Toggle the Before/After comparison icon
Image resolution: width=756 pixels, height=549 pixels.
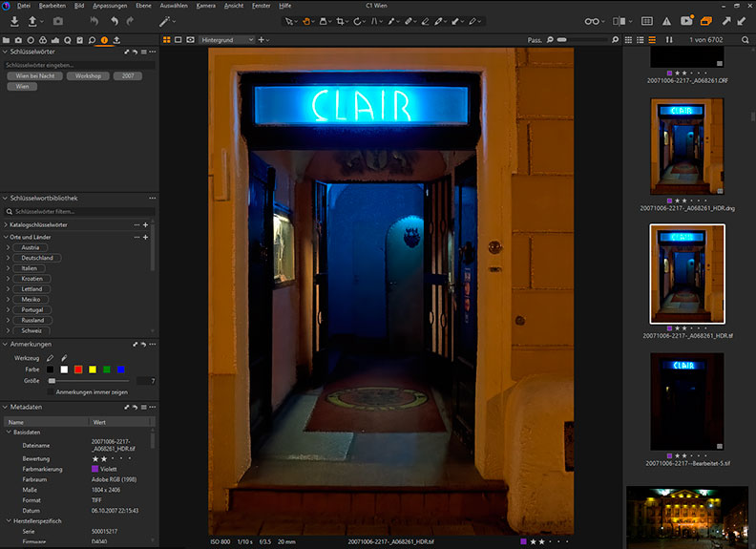pyautogui.click(x=619, y=21)
